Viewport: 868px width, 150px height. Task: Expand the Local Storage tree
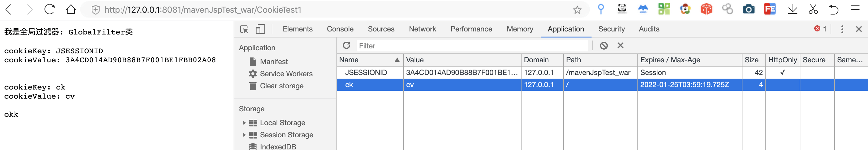tap(244, 123)
